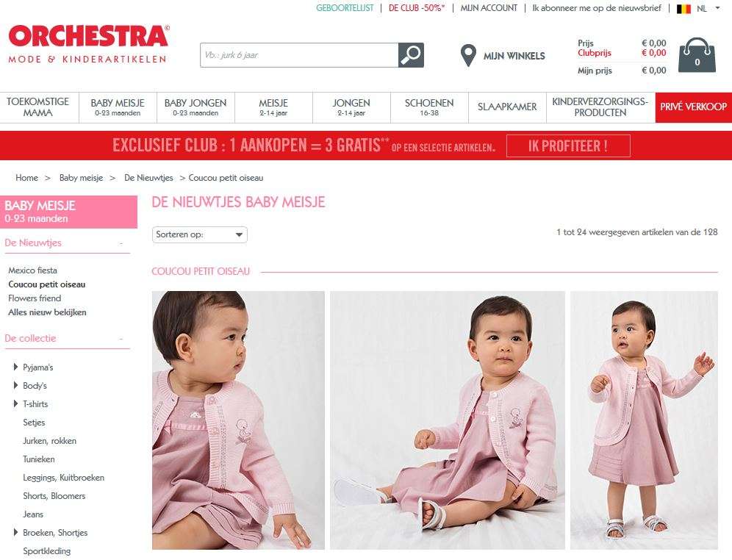The image size is (732, 560).
Task: Open the Schoenen 16-38 menu tab
Action: [429, 107]
